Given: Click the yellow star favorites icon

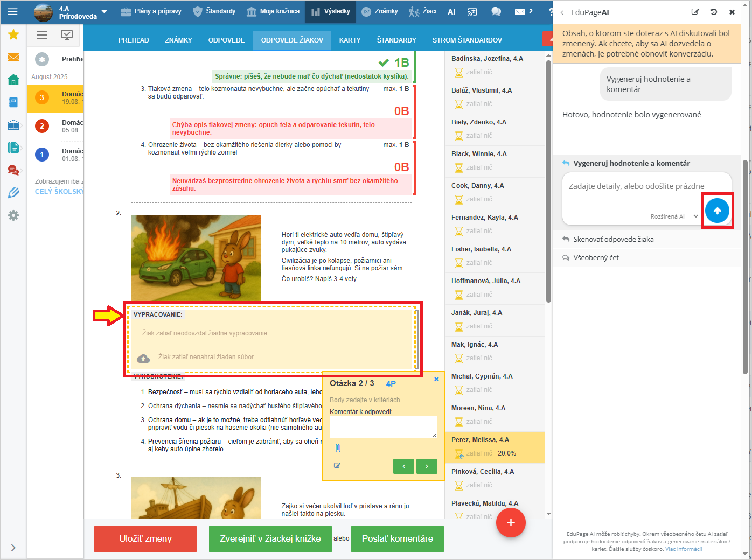Looking at the screenshot, I should click(13, 34).
